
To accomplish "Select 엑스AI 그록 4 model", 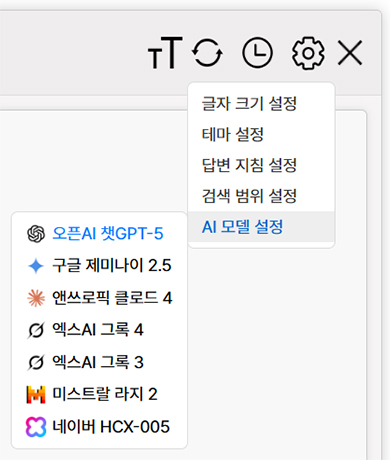I will [99, 330].
